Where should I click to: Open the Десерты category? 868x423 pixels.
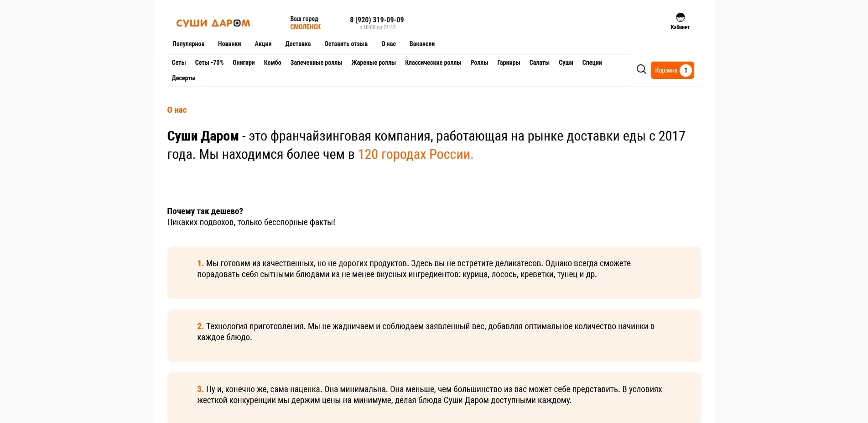click(183, 78)
